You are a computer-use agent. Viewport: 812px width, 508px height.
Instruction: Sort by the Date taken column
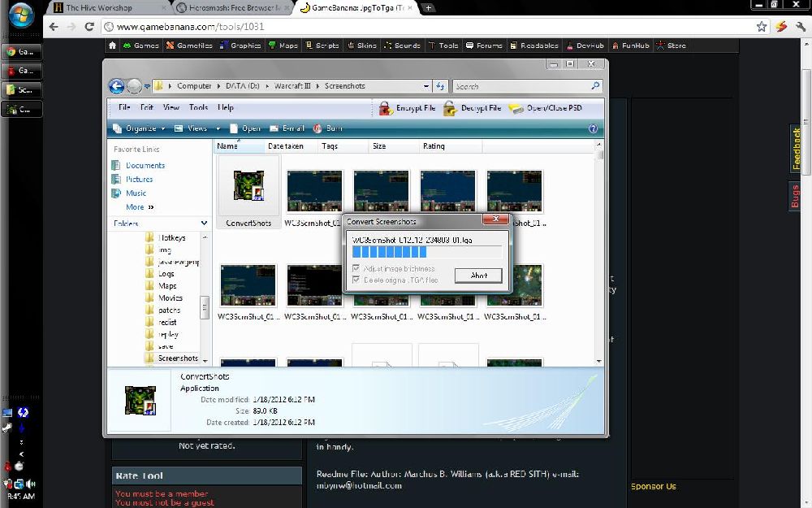(290, 146)
